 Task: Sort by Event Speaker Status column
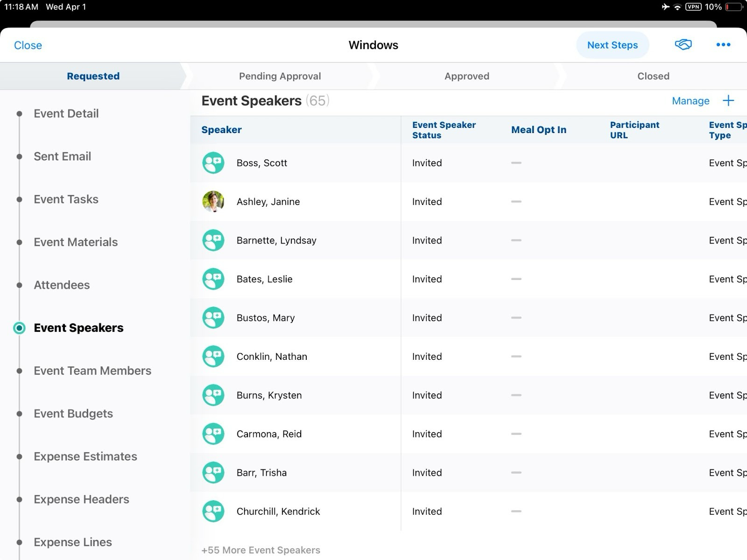click(444, 130)
